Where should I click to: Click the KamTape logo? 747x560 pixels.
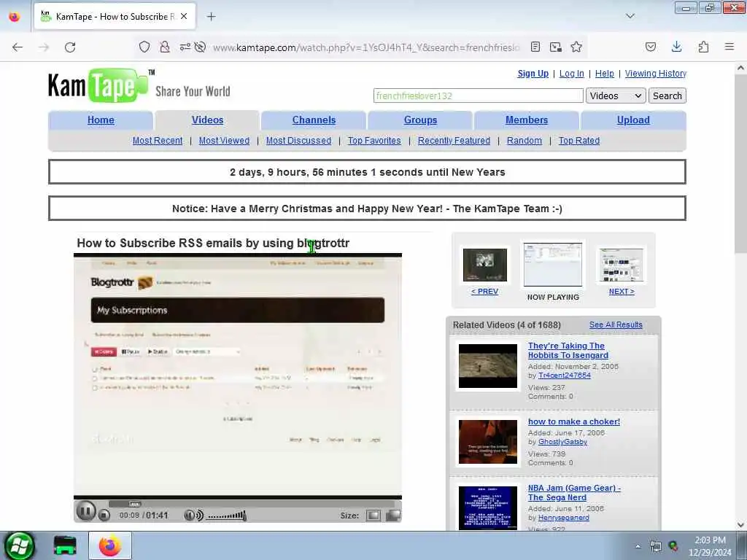point(101,86)
